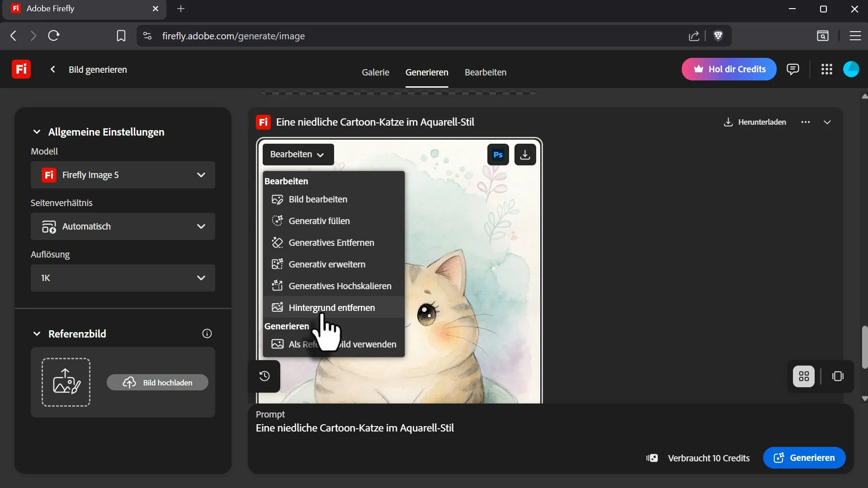This screenshot has width=868, height=488.
Task: Click the info icon next to Referenzbild
Action: pyautogui.click(x=207, y=333)
